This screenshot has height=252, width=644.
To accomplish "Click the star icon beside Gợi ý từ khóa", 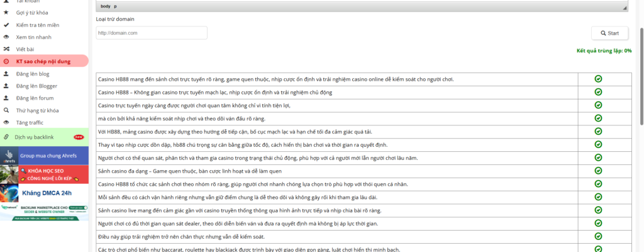I will 6,13.
